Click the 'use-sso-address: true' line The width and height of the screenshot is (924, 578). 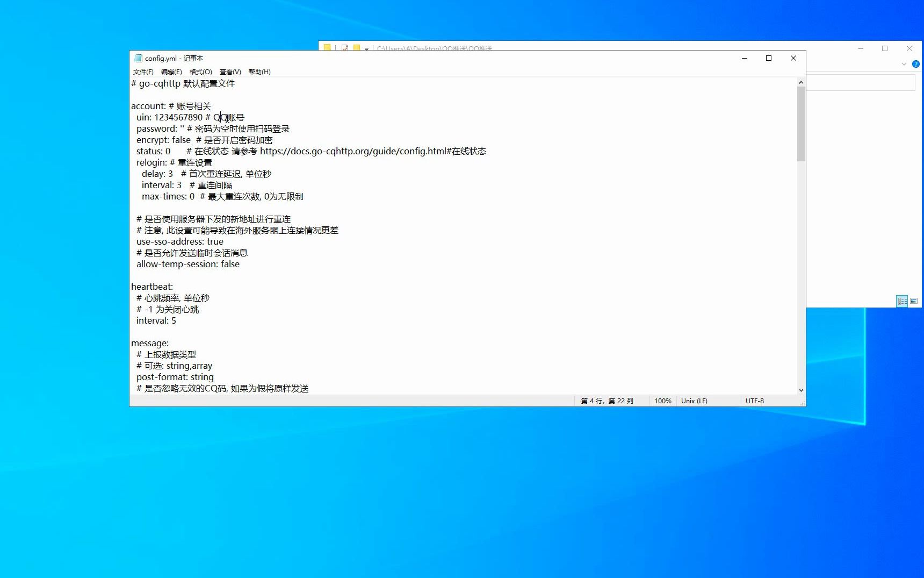pyautogui.click(x=180, y=241)
